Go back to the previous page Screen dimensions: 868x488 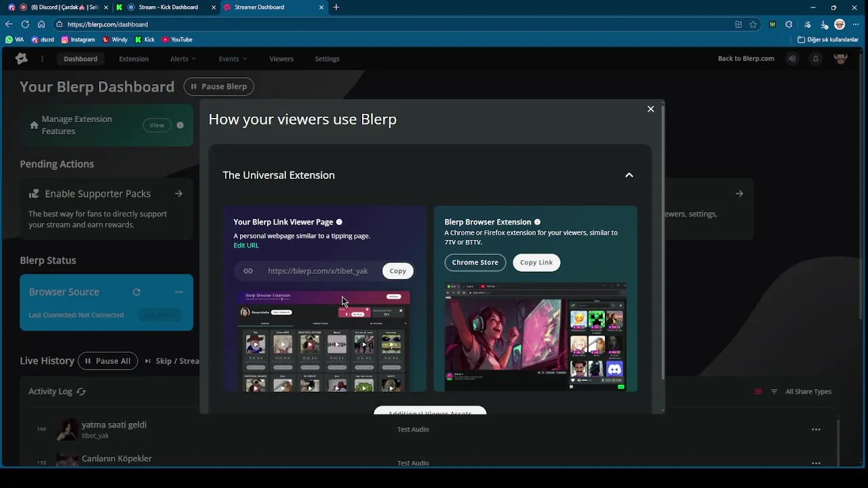coord(9,24)
